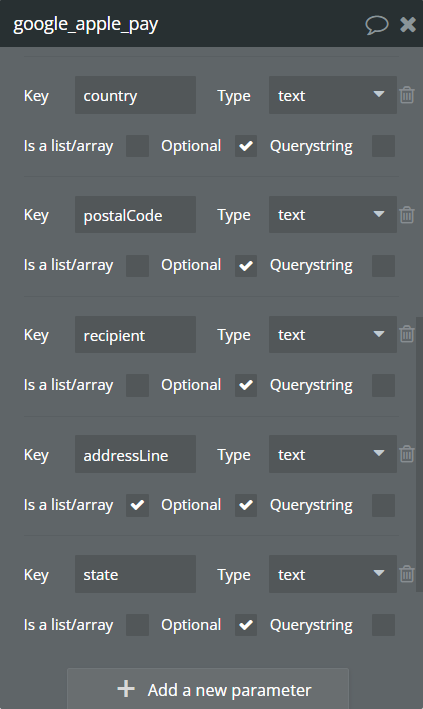
Task: Click the plus icon to add parameter
Action: click(x=126, y=689)
